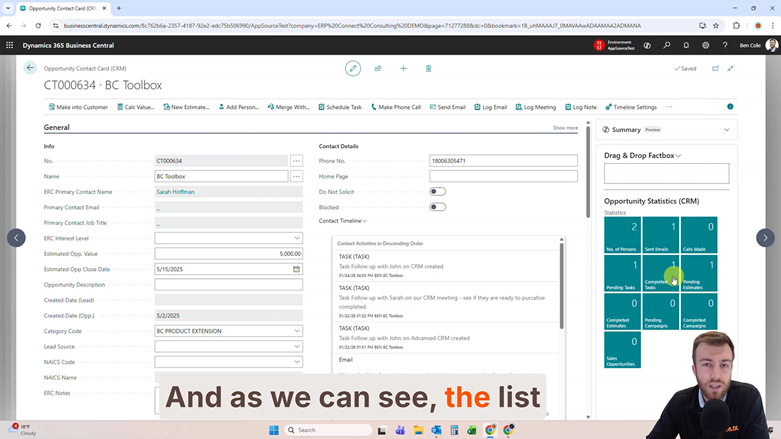Viewport: 781px width, 439px height.
Task: Click Calc Value action
Action: click(135, 107)
